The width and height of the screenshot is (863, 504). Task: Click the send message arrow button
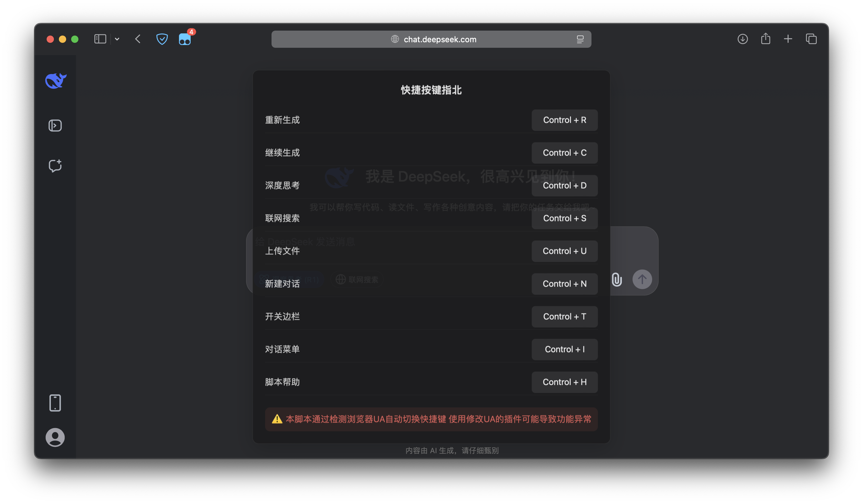click(642, 279)
